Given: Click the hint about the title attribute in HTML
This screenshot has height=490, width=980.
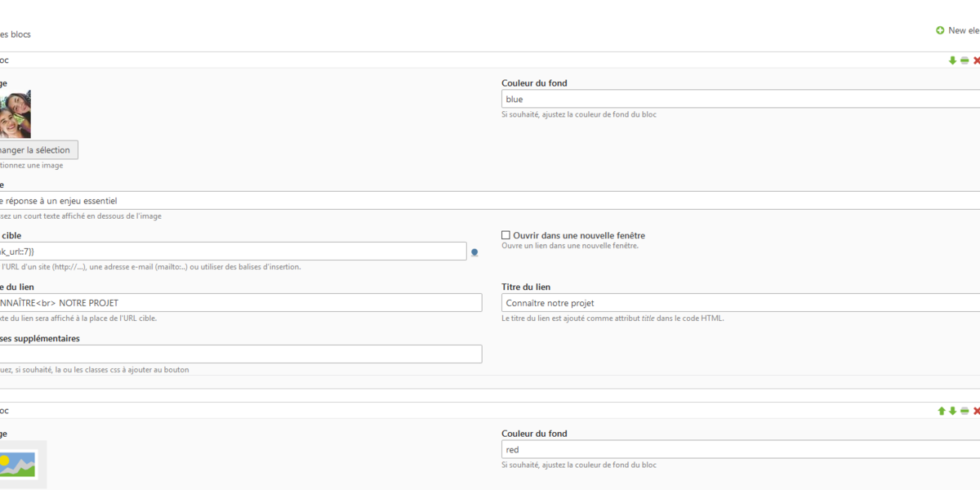Looking at the screenshot, I should pos(612,318).
